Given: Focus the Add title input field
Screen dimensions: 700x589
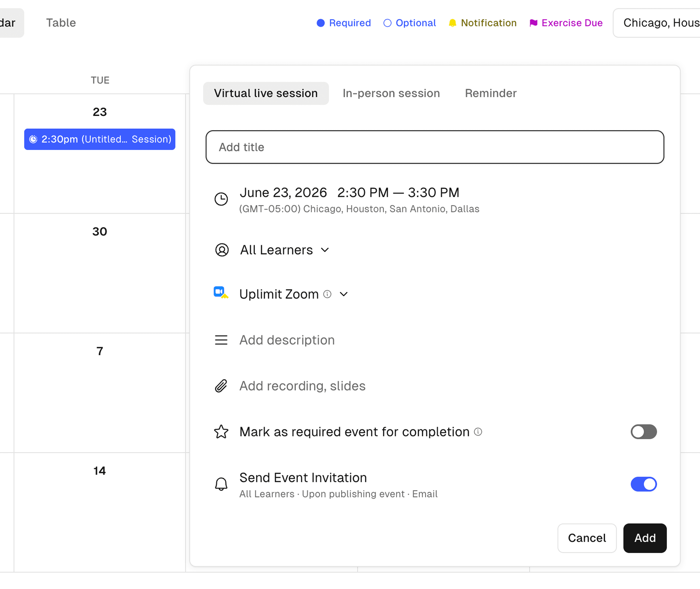Looking at the screenshot, I should pyautogui.click(x=435, y=147).
